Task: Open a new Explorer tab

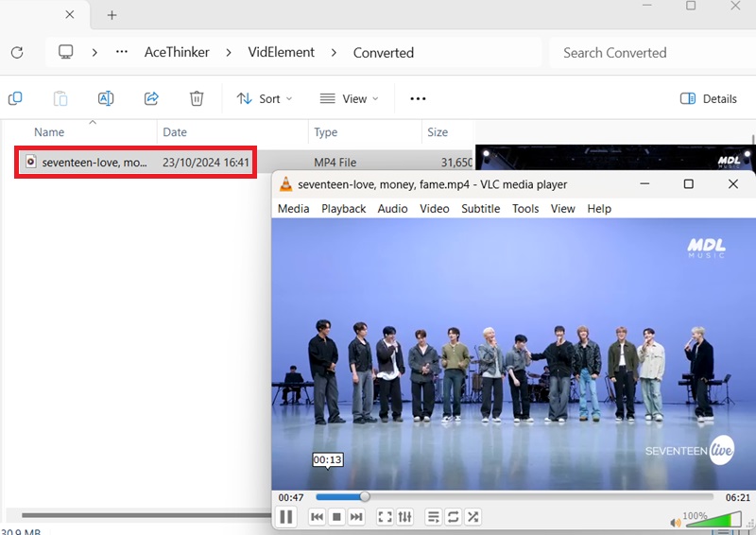Action: click(112, 15)
